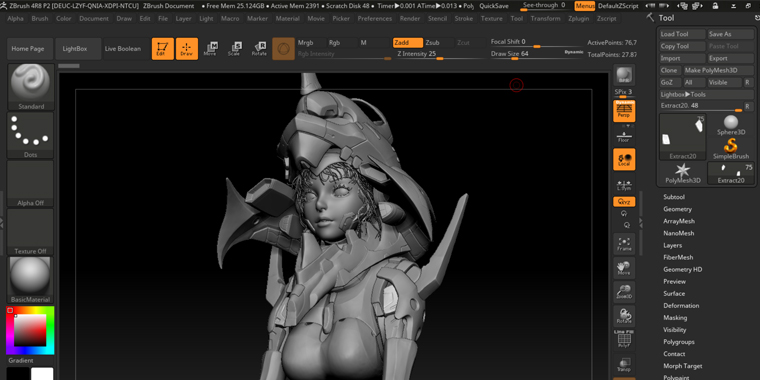
Task: Click the Zoom3D navigation button
Action: click(x=624, y=291)
